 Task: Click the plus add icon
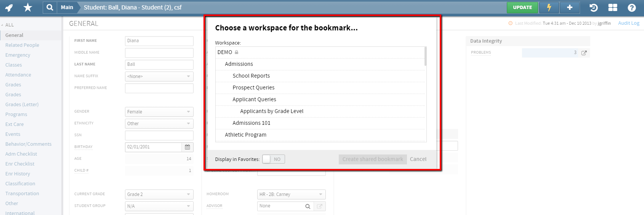pos(570,8)
